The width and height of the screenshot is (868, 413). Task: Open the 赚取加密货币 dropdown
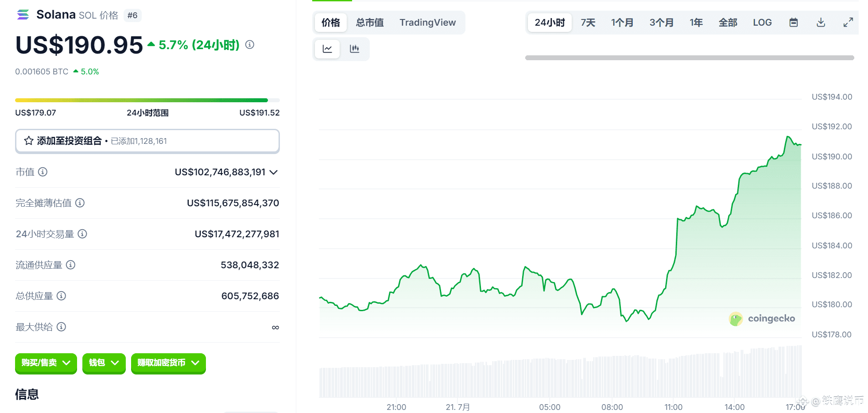pyautogui.click(x=168, y=363)
